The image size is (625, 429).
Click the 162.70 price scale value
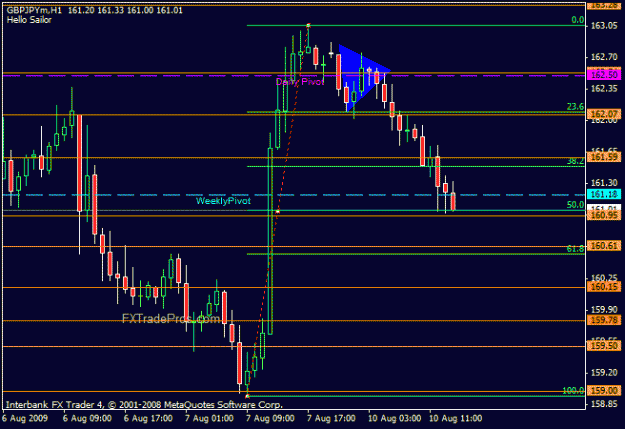coord(604,57)
